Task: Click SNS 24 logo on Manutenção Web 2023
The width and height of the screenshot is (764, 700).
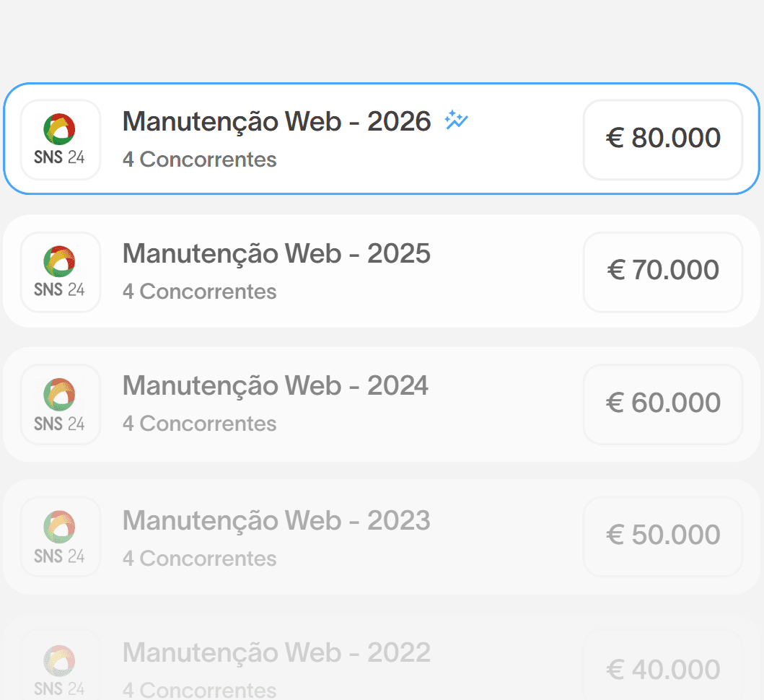Action: coord(61,537)
